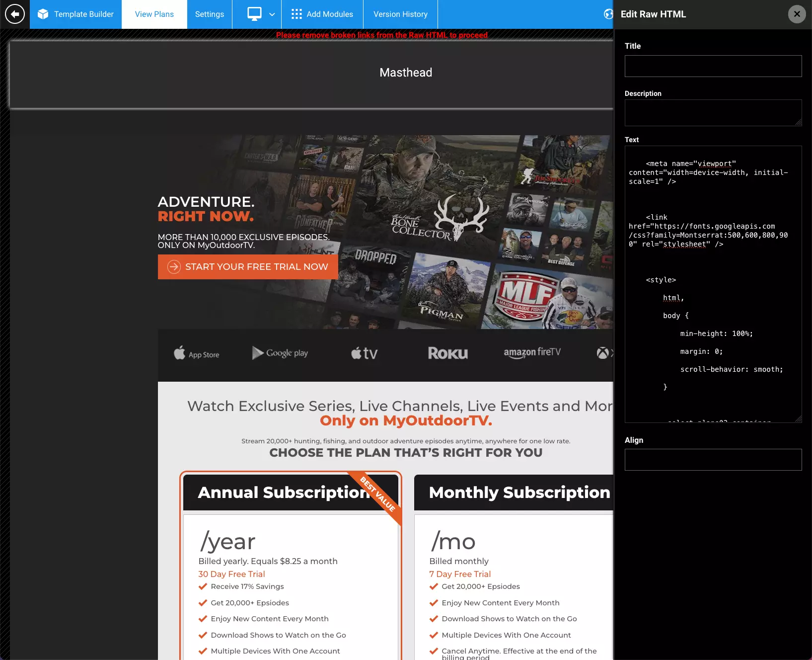
Task: Click the Google Play logo
Action: tap(280, 353)
